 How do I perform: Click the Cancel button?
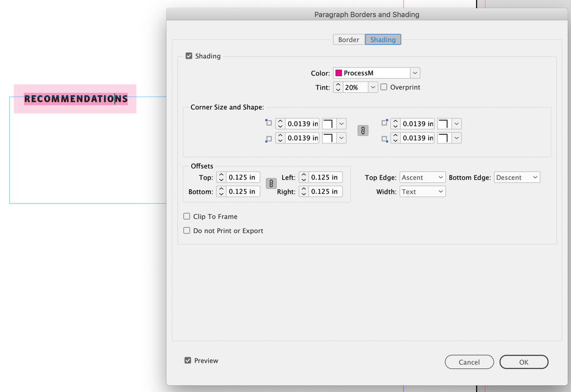(x=469, y=362)
